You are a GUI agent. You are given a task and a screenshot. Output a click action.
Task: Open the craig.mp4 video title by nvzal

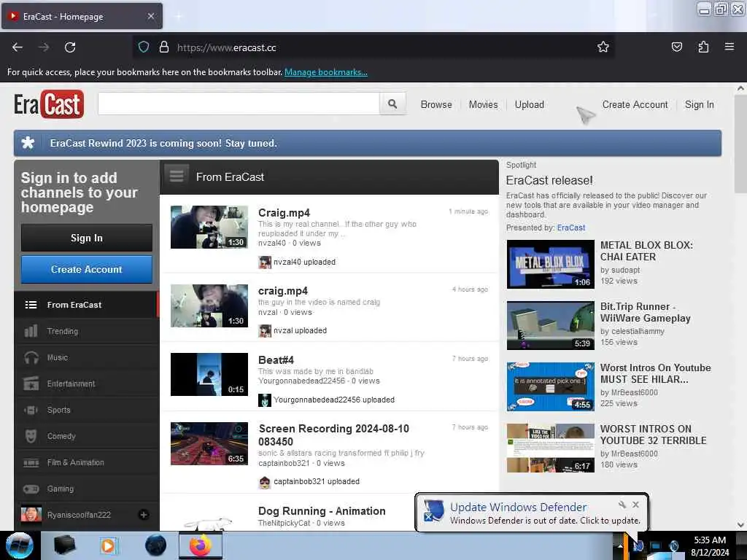pos(282,291)
